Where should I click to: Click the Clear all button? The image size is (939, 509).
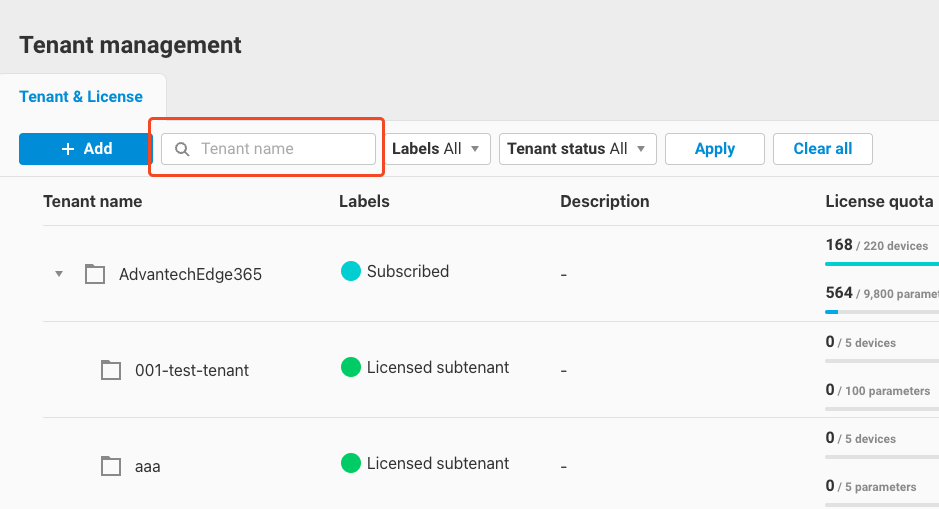822,149
